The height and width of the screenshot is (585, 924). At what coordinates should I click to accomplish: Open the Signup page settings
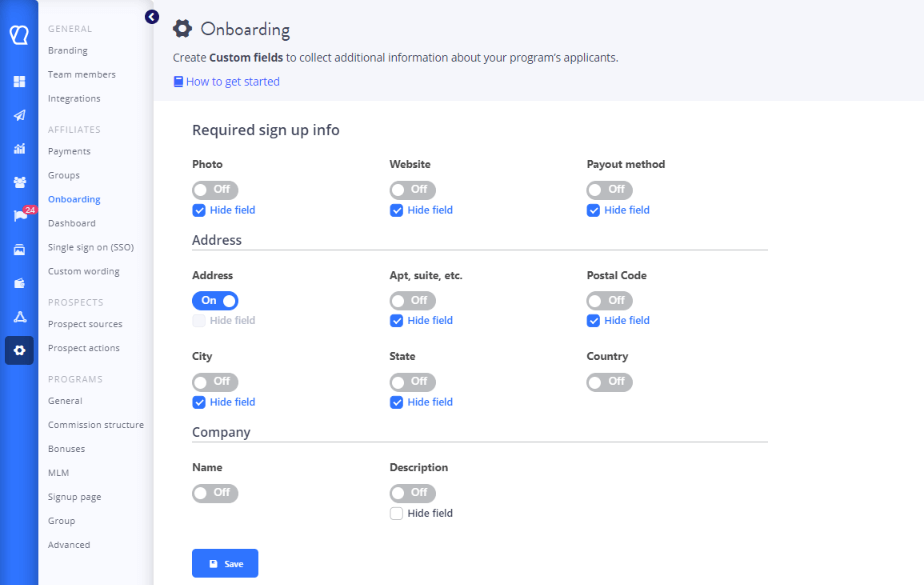pyautogui.click(x=74, y=496)
